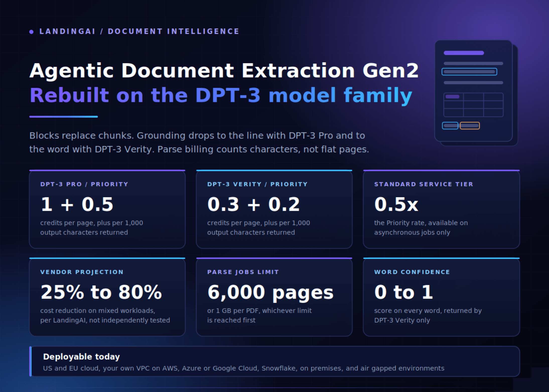
Task: Click the "Agentic Document Extraction Gen2" headline
Action: pos(224,71)
